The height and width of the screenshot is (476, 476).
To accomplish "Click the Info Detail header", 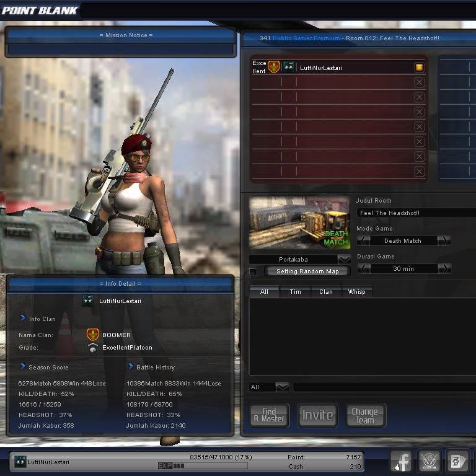I will click(x=120, y=283).
